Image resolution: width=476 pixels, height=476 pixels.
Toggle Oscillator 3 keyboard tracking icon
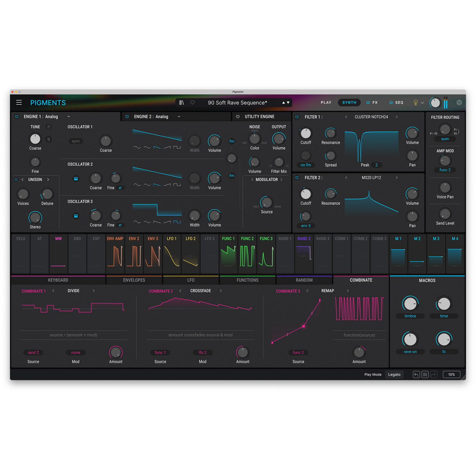pyautogui.click(x=76, y=216)
